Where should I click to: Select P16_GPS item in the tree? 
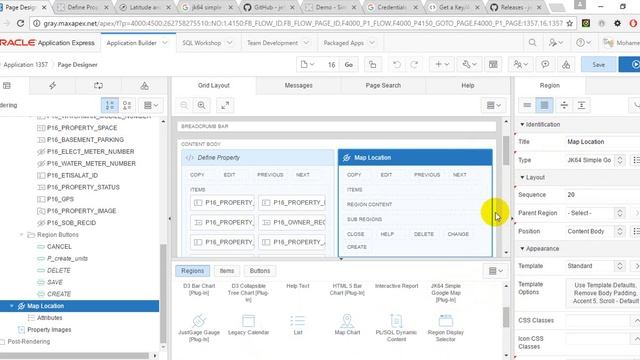tap(60, 199)
